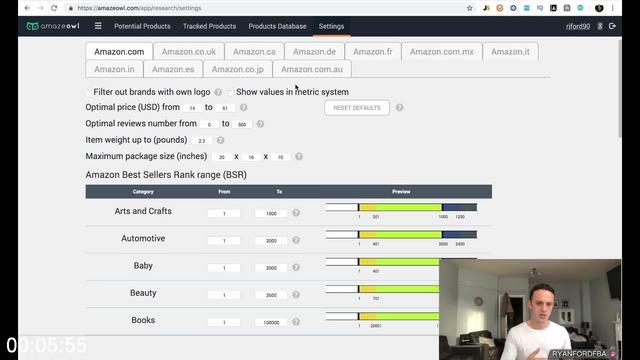Open help icon for brand logo filter
Viewport: 640px width, 360px height.
218,92
